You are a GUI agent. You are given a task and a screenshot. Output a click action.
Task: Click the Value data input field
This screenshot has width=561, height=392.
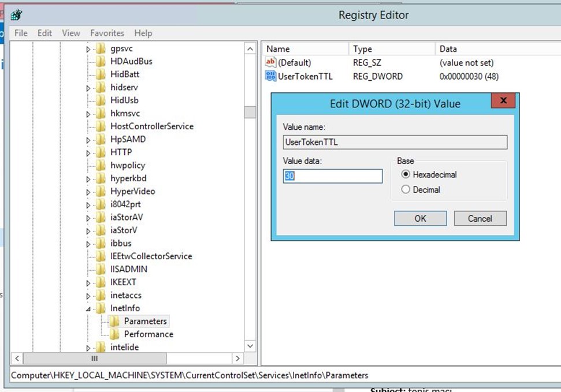332,176
